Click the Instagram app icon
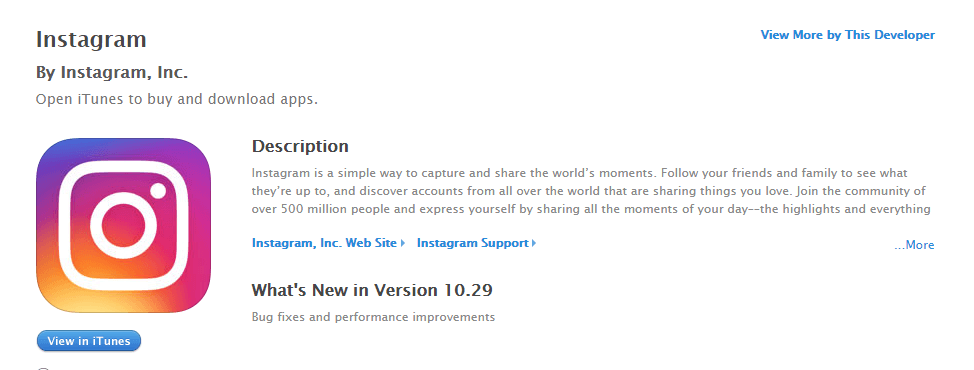 tap(124, 225)
